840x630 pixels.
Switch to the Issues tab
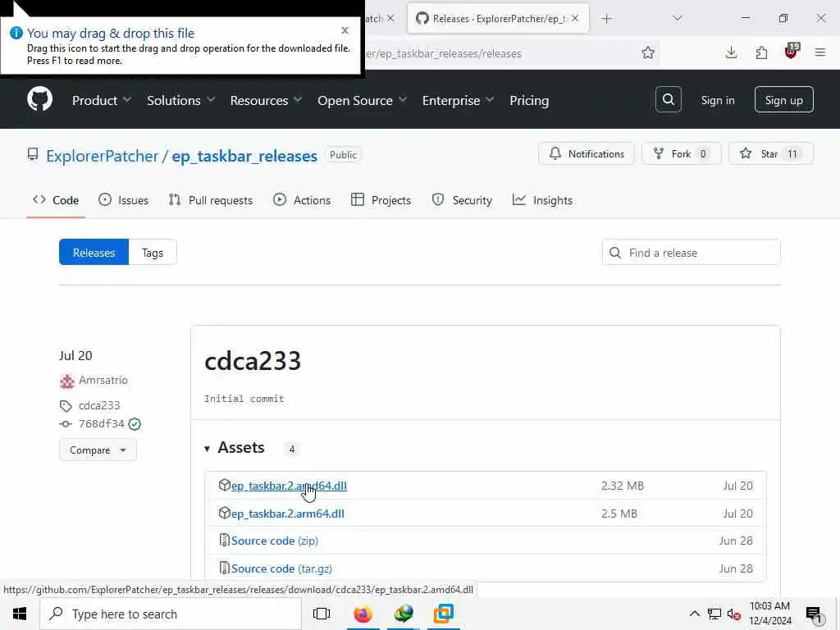(x=123, y=200)
